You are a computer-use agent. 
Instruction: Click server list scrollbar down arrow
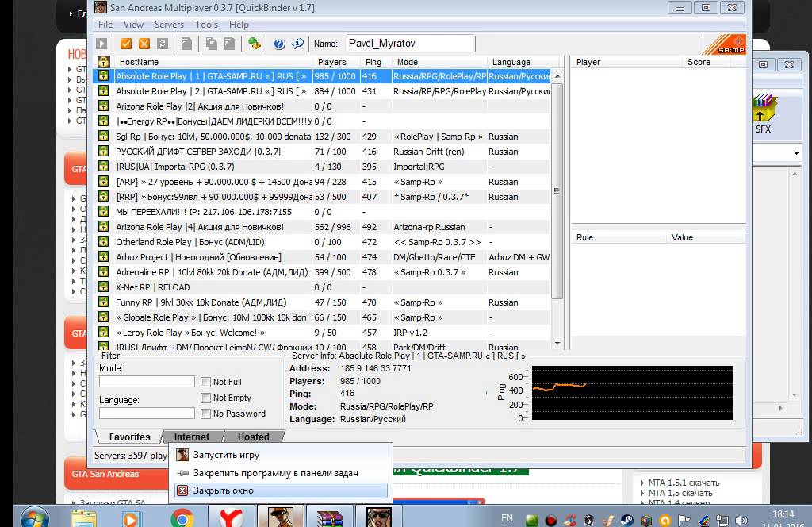[557, 343]
